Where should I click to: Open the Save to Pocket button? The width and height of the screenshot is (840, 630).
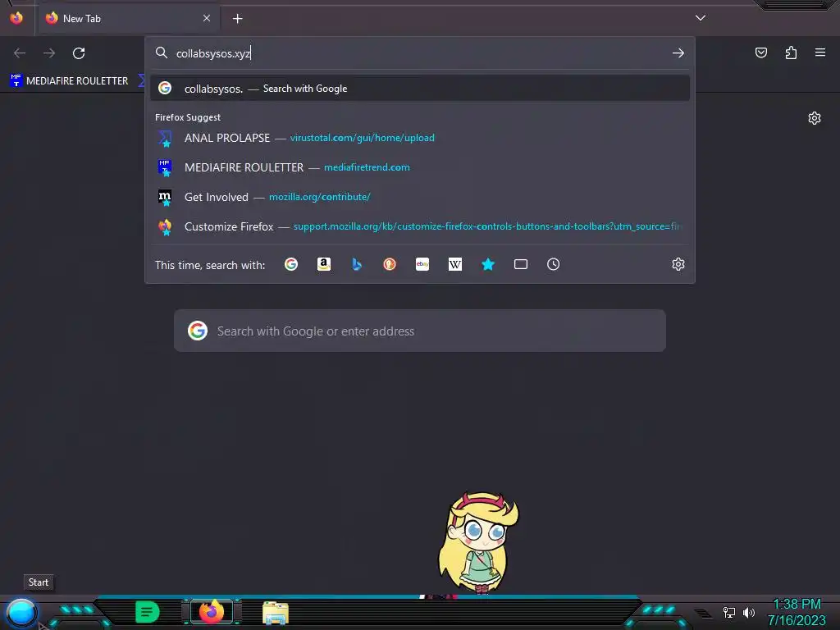[761, 52]
